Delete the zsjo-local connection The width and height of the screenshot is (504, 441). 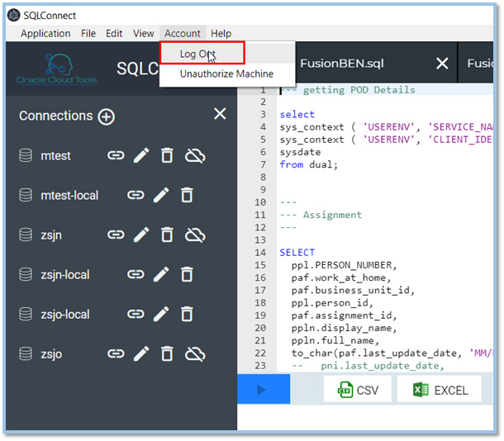click(187, 314)
